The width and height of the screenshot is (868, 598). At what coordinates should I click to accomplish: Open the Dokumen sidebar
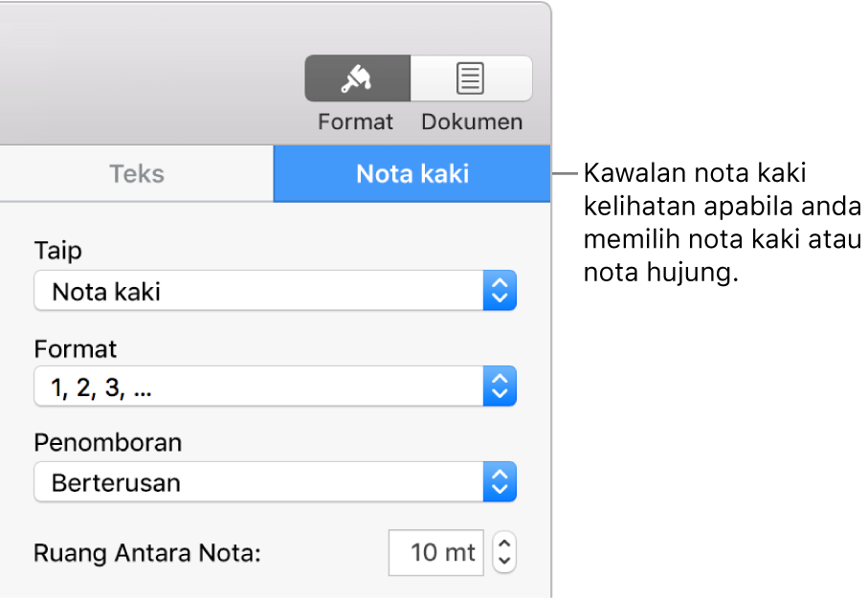point(471,78)
